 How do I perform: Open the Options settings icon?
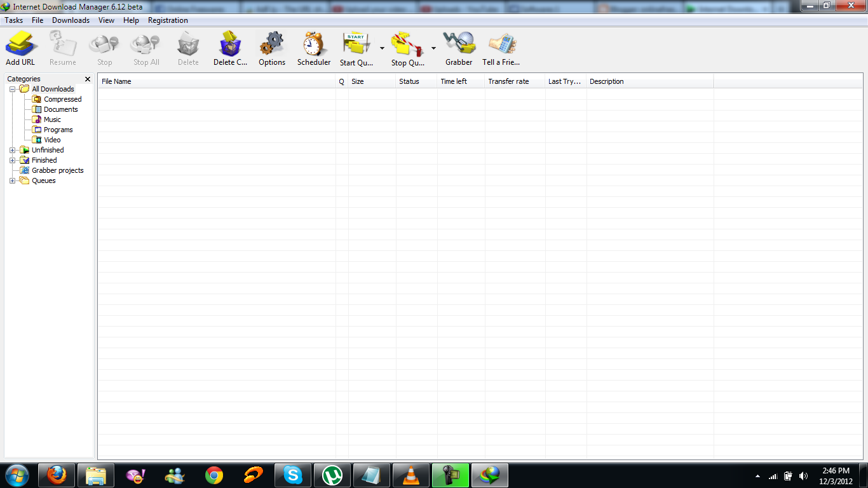271,46
